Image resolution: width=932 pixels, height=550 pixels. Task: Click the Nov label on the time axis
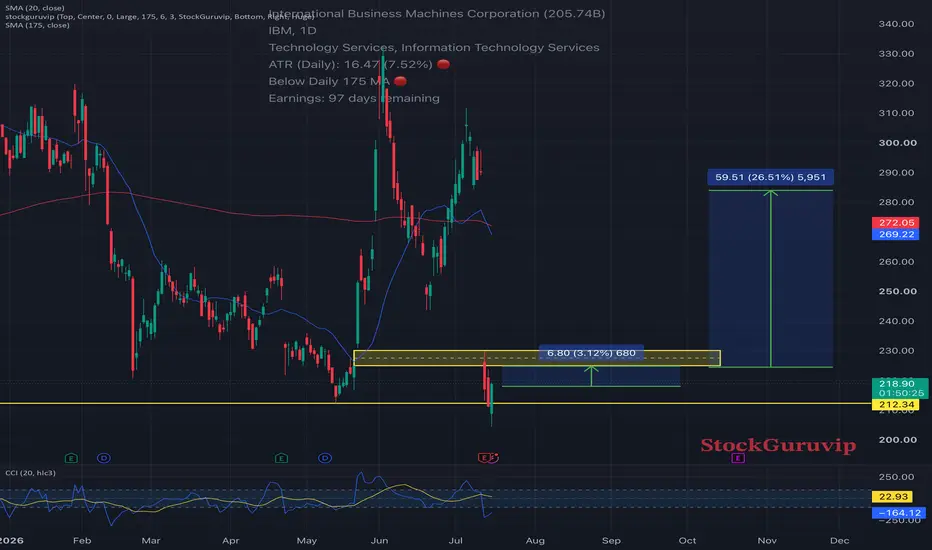(x=767, y=540)
